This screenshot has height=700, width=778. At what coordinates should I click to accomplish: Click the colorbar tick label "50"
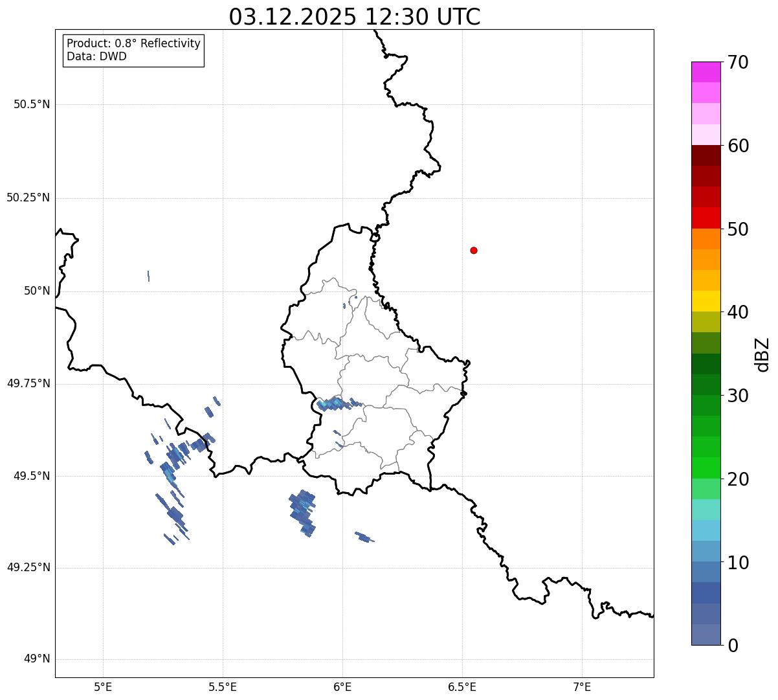click(x=738, y=229)
